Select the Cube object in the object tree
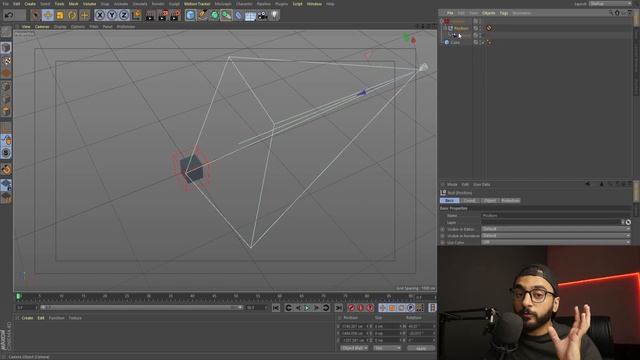This screenshot has height=360, width=640. pos(455,42)
